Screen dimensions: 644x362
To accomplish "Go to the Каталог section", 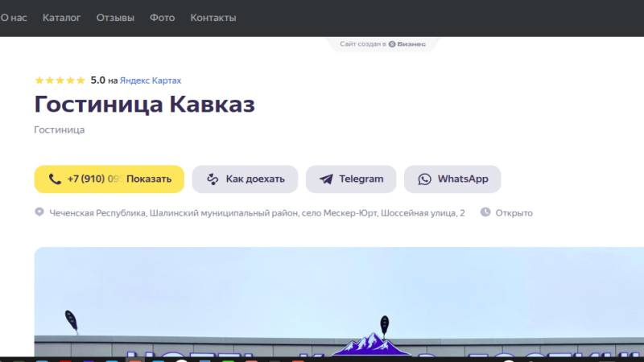I will pyautogui.click(x=61, y=18).
